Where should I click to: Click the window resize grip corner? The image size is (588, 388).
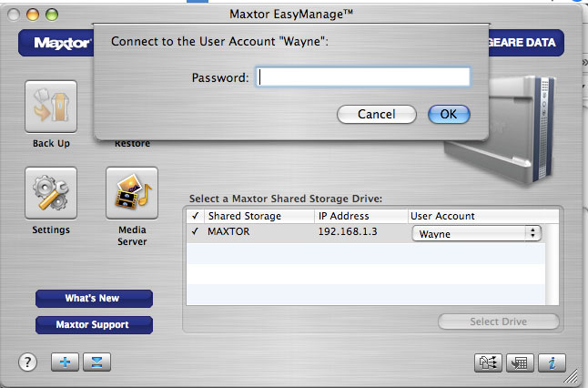571,377
